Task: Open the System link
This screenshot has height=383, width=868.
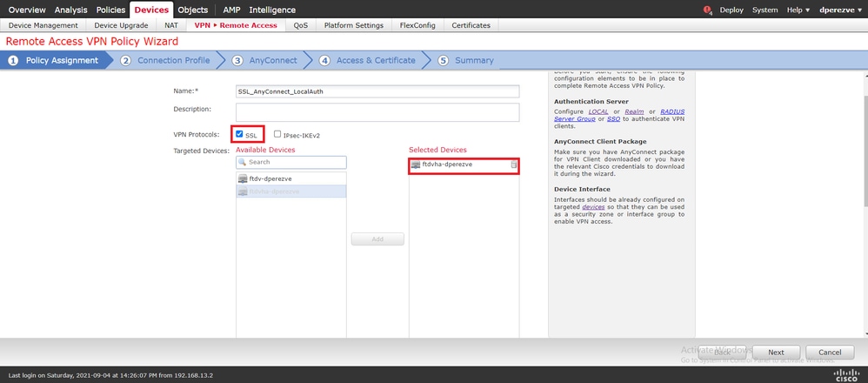Action: pos(765,10)
